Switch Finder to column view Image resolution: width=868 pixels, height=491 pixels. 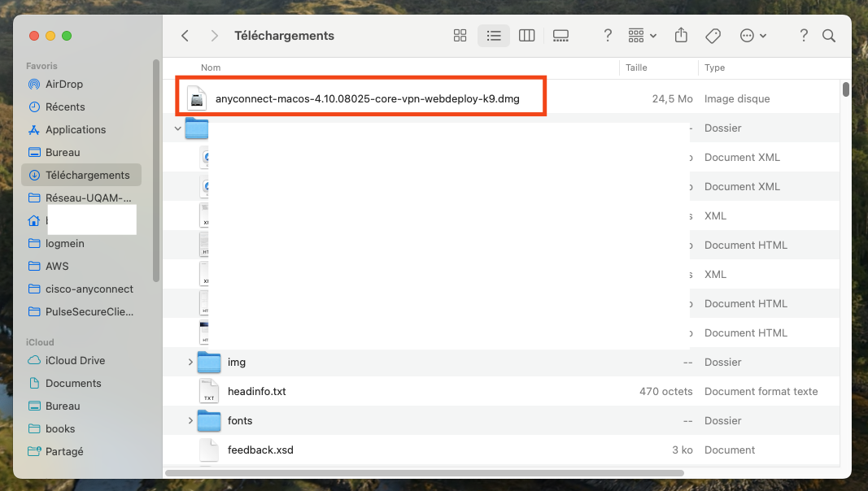(526, 36)
